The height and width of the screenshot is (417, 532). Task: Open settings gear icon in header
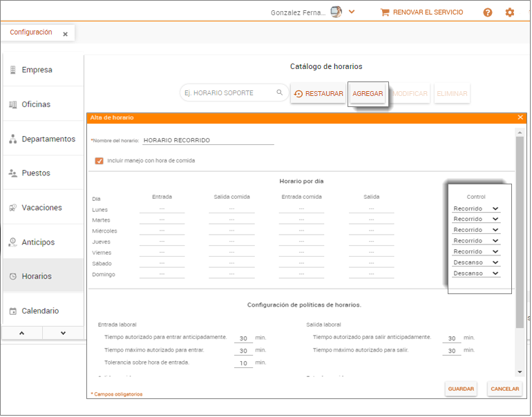pos(510,12)
